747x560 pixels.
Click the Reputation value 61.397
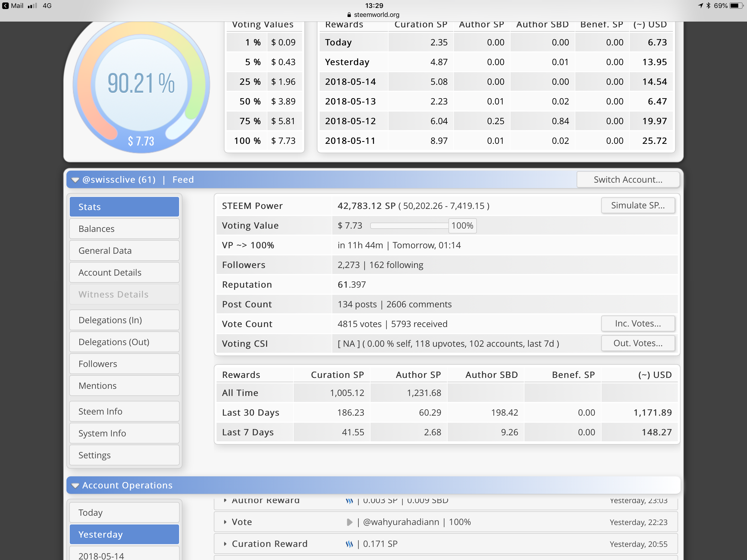352,284
